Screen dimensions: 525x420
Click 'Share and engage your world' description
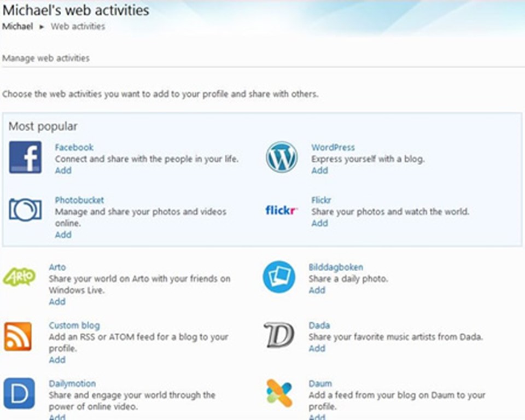(x=132, y=401)
